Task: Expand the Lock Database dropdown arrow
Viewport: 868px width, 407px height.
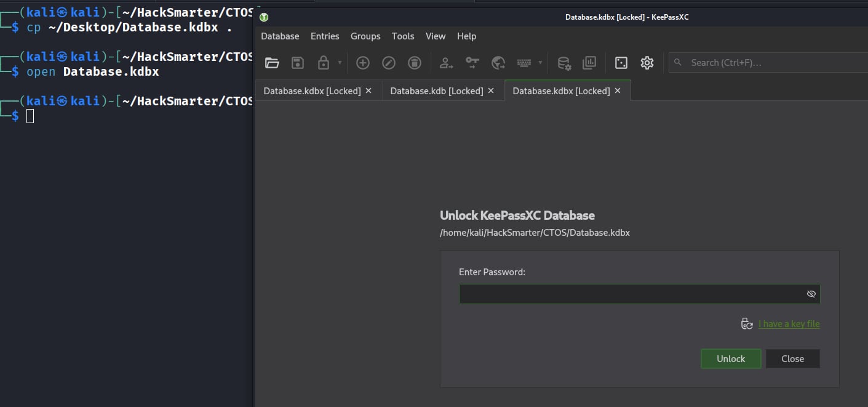Action: [340, 63]
